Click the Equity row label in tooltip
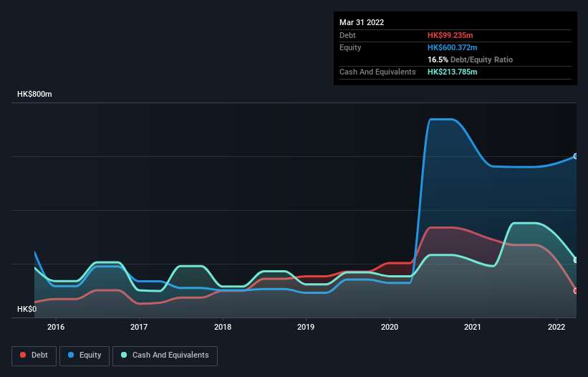 (350, 47)
